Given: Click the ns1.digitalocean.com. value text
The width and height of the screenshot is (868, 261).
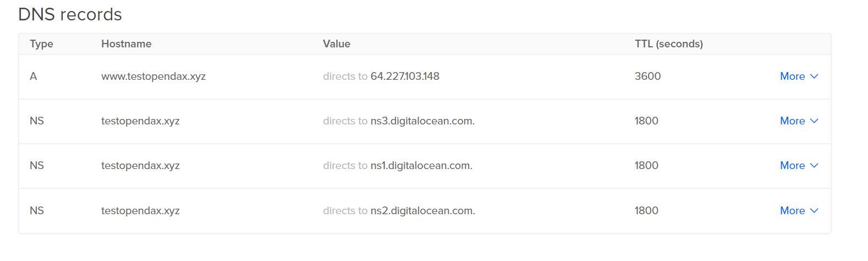Looking at the screenshot, I should point(421,166).
